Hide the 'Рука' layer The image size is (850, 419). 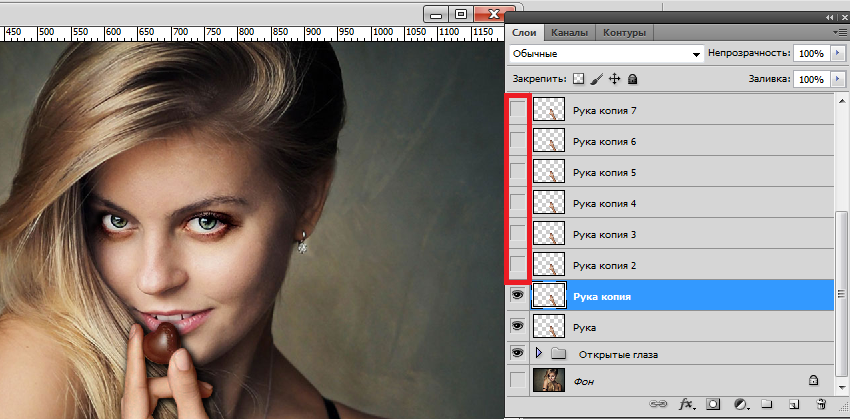(517, 326)
